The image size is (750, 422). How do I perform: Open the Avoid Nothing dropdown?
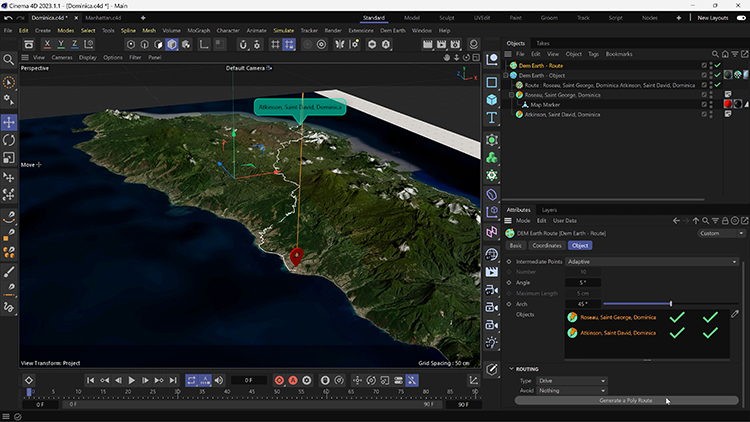point(572,390)
